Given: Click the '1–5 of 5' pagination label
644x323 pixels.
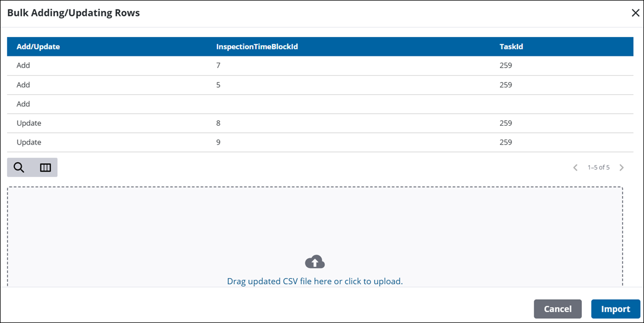Looking at the screenshot, I should (x=599, y=167).
